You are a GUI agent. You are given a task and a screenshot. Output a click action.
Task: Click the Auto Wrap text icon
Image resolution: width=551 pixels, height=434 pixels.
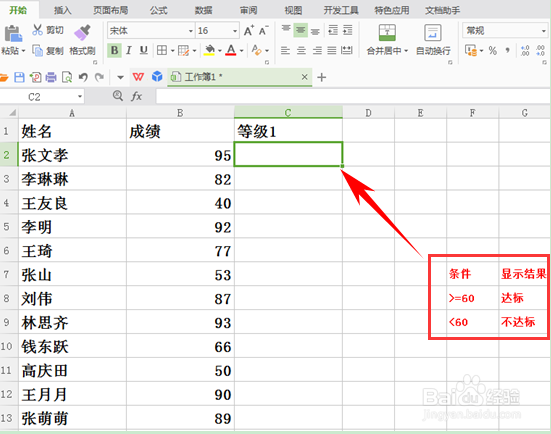[x=433, y=32]
